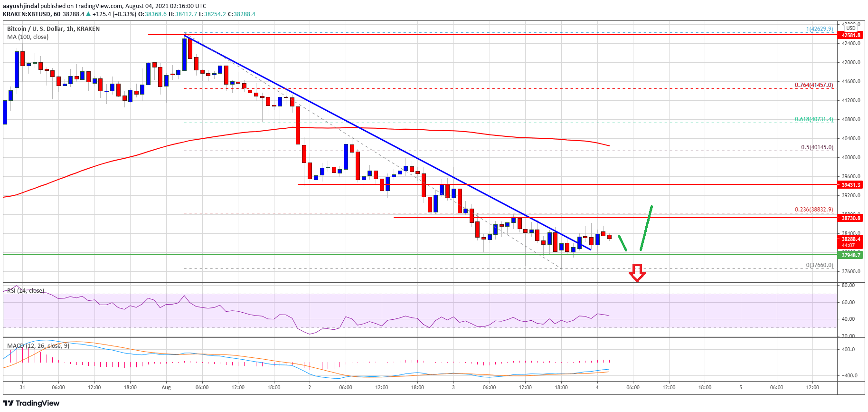The height and width of the screenshot is (412, 868).
Task: Click the aayushjindal author name
Action: point(21,6)
